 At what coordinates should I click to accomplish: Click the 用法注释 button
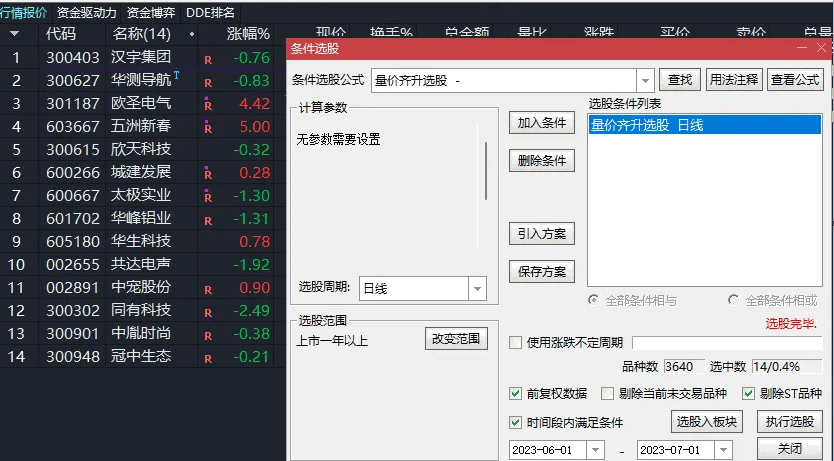[x=734, y=80]
